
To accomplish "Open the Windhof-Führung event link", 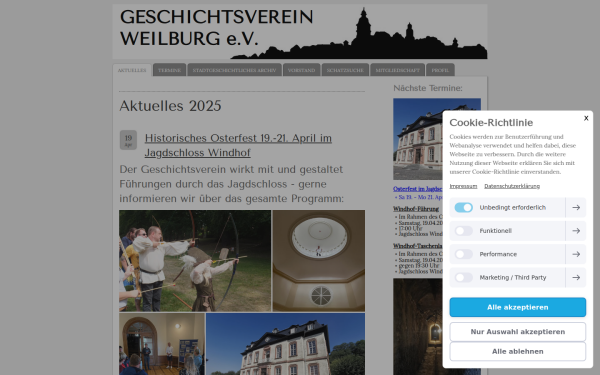I will coord(416,209).
